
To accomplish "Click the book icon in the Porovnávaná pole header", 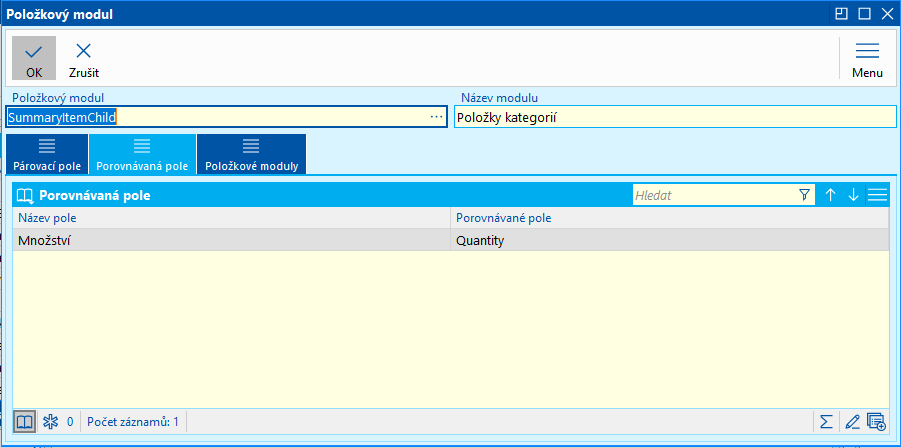I will pyautogui.click(x=25, y=195).
